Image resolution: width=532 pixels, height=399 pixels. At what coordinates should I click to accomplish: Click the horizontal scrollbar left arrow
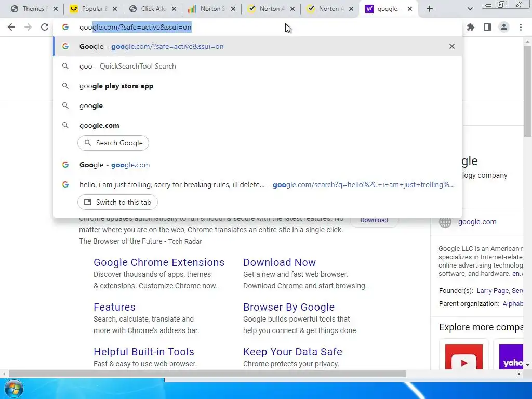click(4, 374)
